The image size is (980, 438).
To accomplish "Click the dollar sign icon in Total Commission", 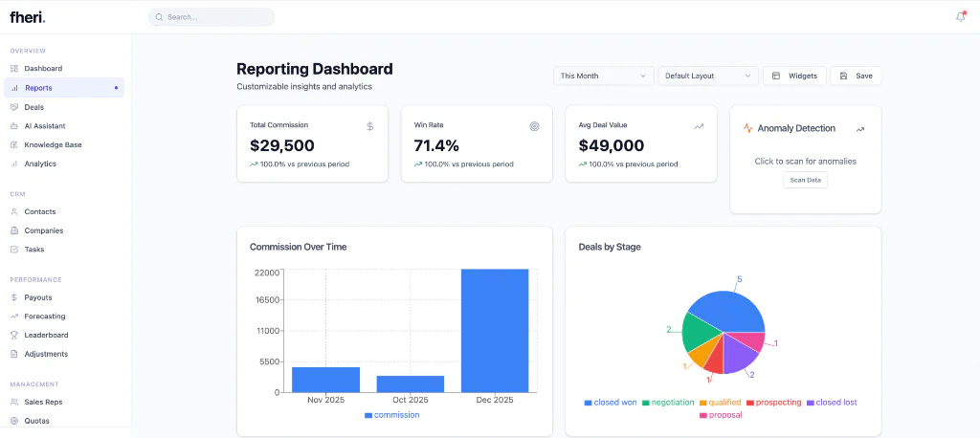I will (x=370, y=125).
